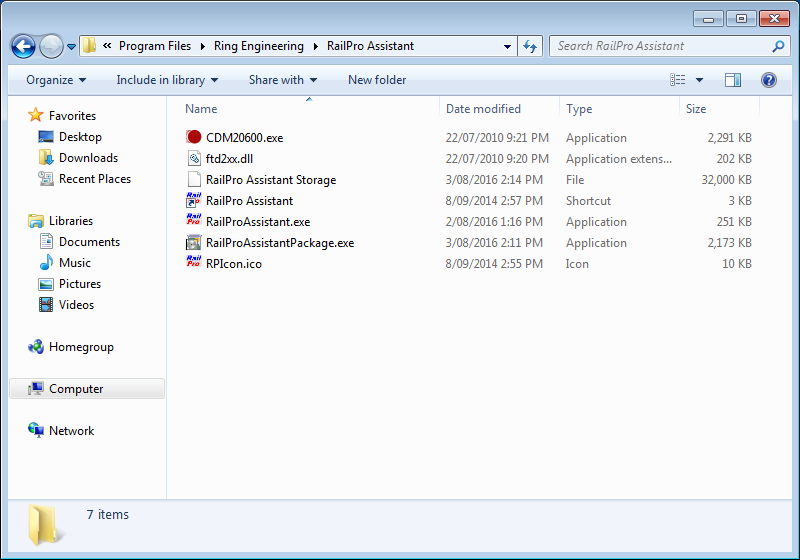Viewport: 800px width, 560px height.
Task: Select Downloads in the Favorites list
Action: pos(88,158)
